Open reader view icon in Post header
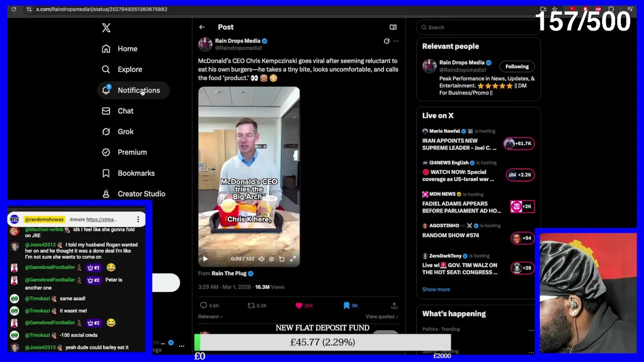 point(393,27)
